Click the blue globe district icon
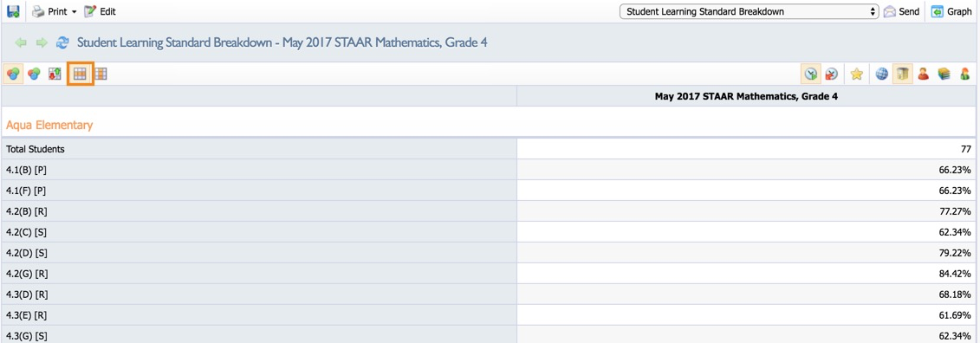 [x=882, y=74]
